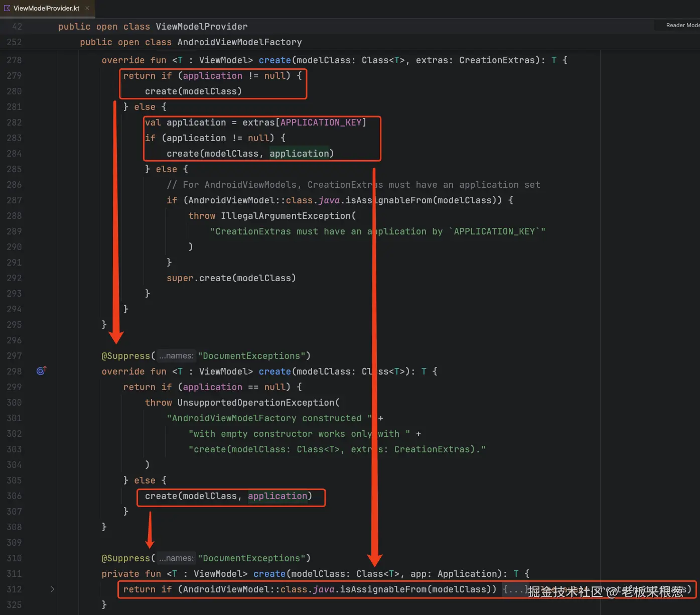Click 'CreationExtras' parameter type on line 278
Viewport: 700px width, 615px height.
(x=497, y=60)
